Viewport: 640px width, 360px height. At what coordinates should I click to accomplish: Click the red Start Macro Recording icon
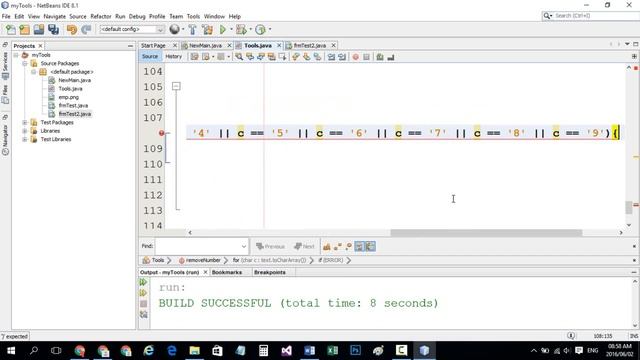356,57
